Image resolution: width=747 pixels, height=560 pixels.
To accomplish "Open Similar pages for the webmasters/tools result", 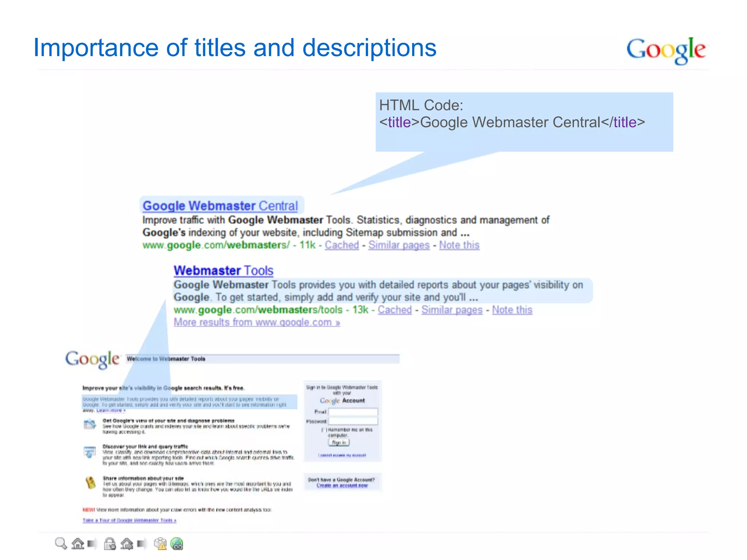I will pyautogui.click(x=452, y=310).
